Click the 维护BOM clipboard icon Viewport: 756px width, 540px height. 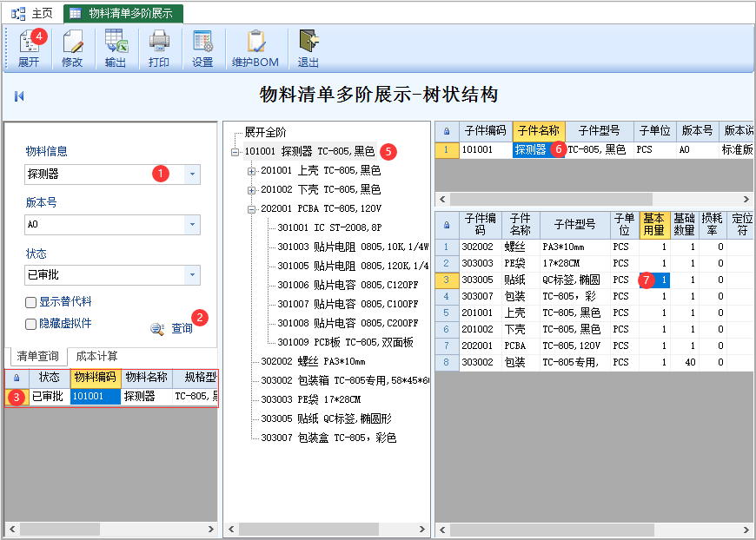255,42
